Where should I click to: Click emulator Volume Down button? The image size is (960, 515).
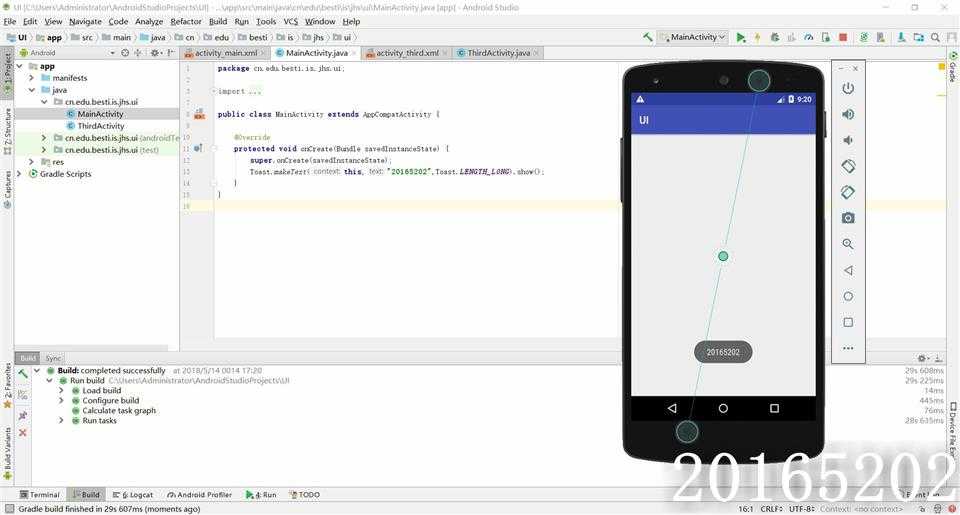(x=848, y=140)
